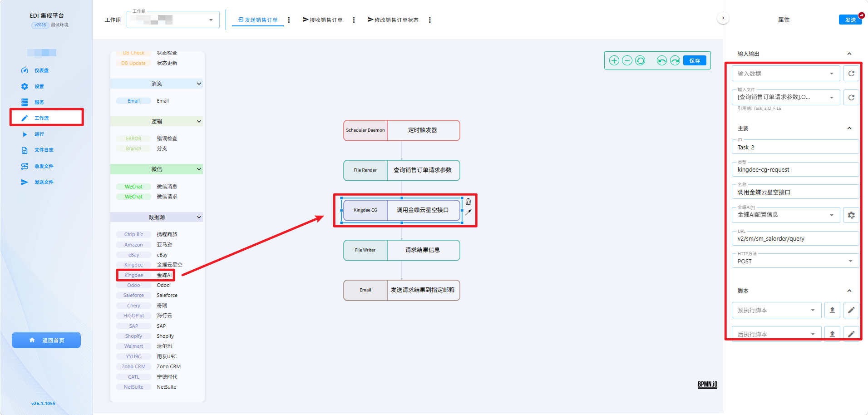Open the BPMN.iO logo link
This screenshot has height=415, width=868.
pos(707,384)
